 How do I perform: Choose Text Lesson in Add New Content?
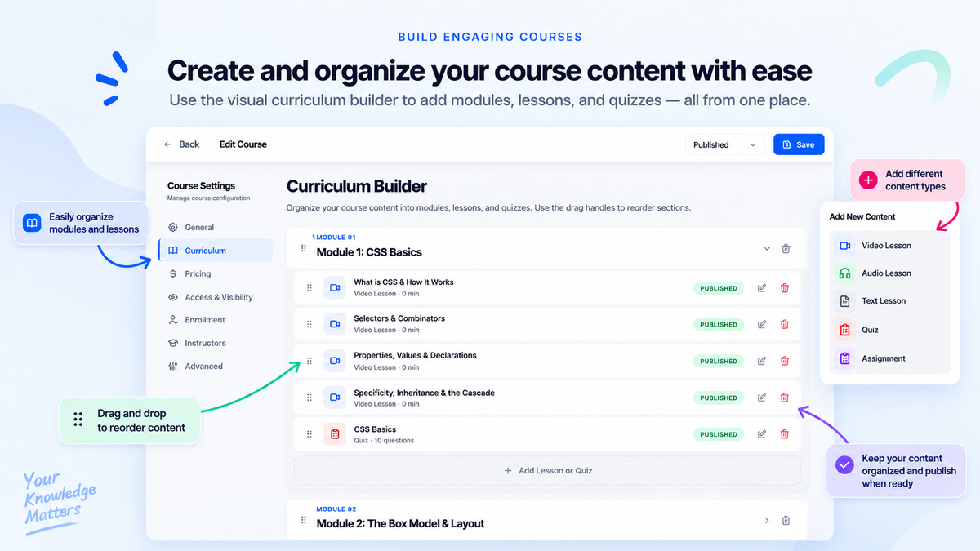(x=890, y=301)
